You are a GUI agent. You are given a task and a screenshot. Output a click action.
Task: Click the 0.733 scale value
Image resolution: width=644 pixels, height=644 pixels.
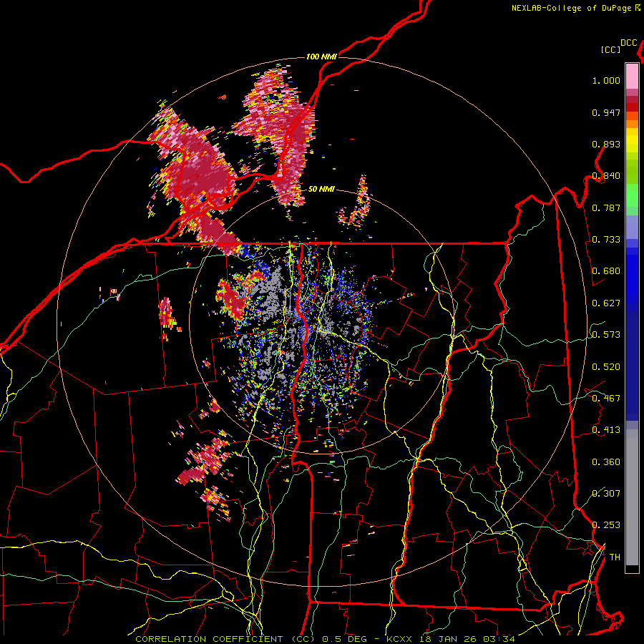[606, 240]
